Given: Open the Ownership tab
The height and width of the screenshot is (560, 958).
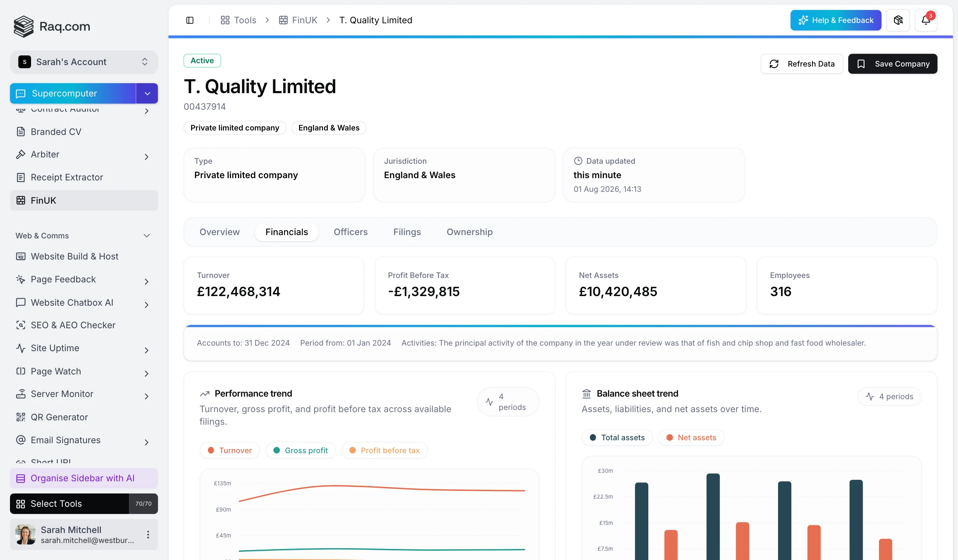Looking at the screenshot, I should (x=469, y=232).
